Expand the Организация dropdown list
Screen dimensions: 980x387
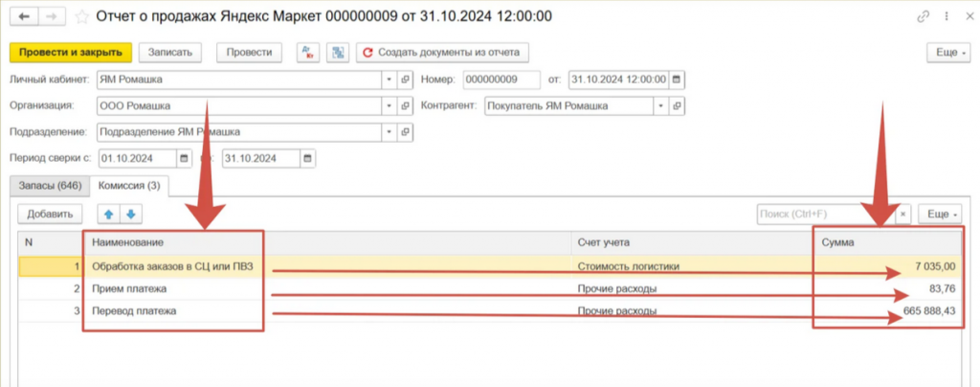[390, 106]
